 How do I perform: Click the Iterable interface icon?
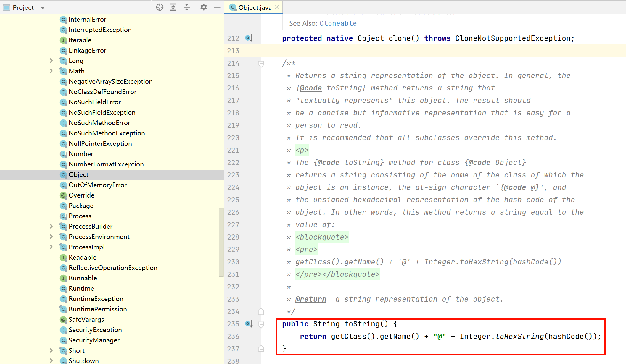[63, 40]
